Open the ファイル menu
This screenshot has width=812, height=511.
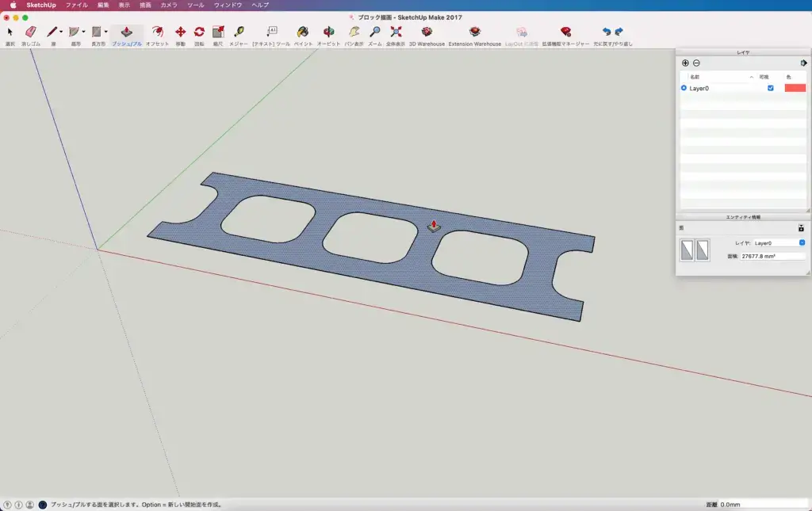tap(77, 6)
